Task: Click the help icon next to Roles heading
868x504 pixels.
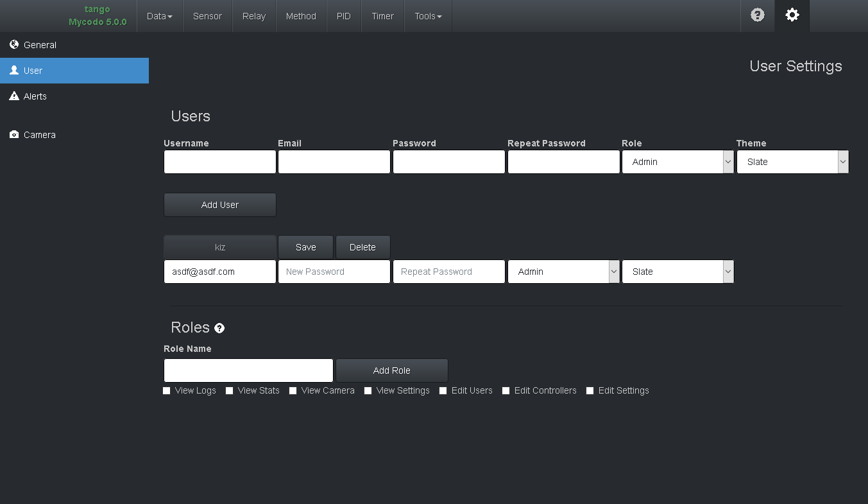Action: 219,329
